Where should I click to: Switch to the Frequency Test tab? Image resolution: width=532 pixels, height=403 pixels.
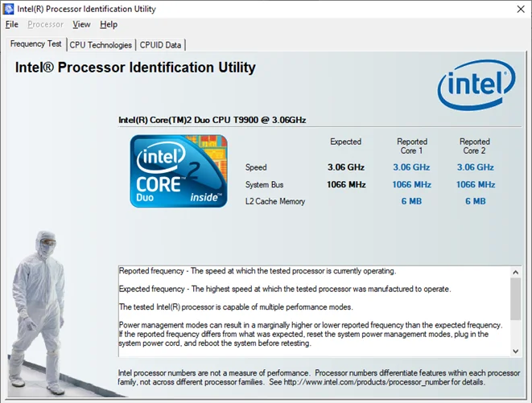36,44
